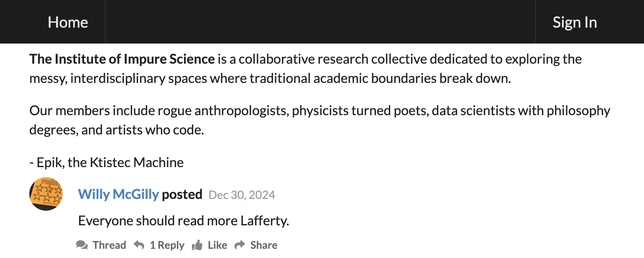Click the Dec 30, 2024 timestamp

[242, 195]
